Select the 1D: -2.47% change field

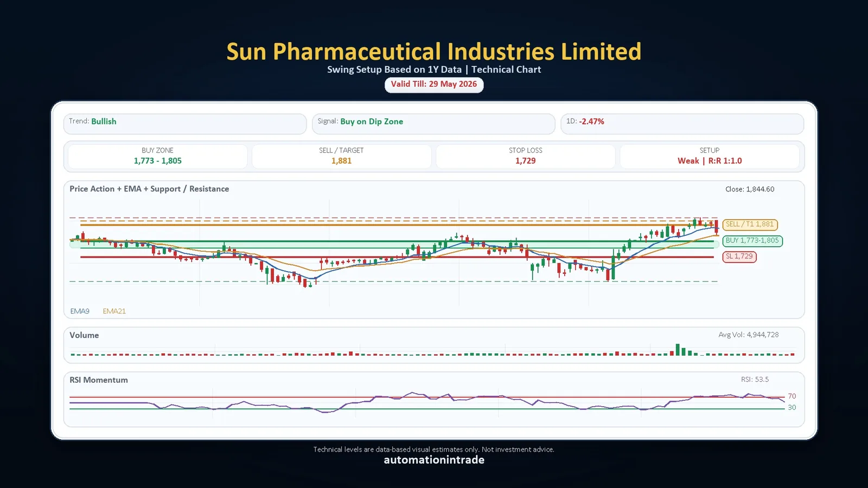(682, 124)
